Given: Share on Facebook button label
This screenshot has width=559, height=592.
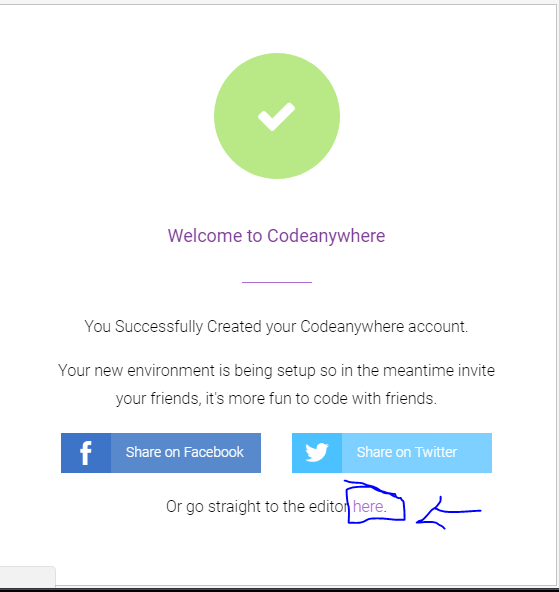Looking at the screenshot, I should (x=185, y=452).
